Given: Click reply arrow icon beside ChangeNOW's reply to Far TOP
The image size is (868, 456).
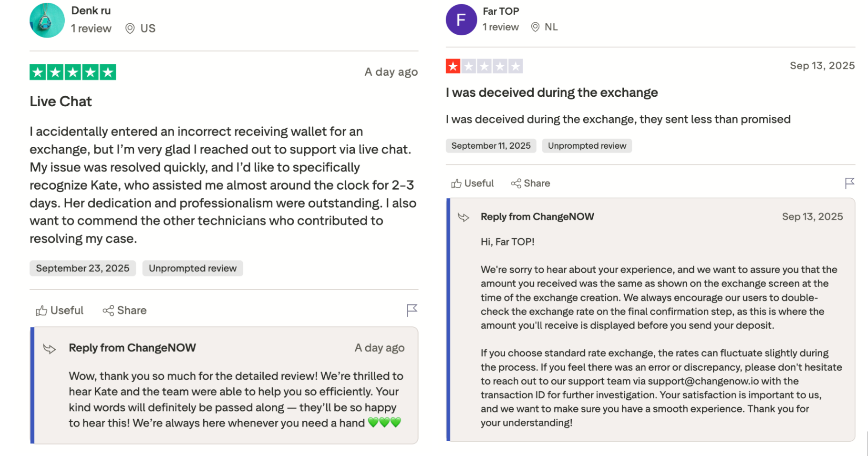Looking at the screenshot, I should [463, 217].
